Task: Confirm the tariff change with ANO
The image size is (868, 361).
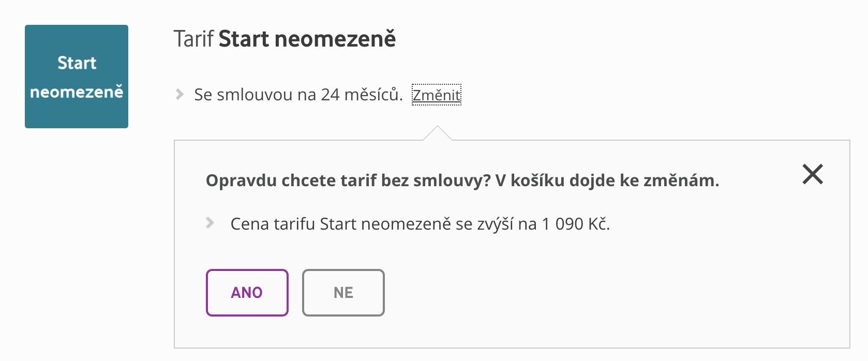Action: (247, 292)
